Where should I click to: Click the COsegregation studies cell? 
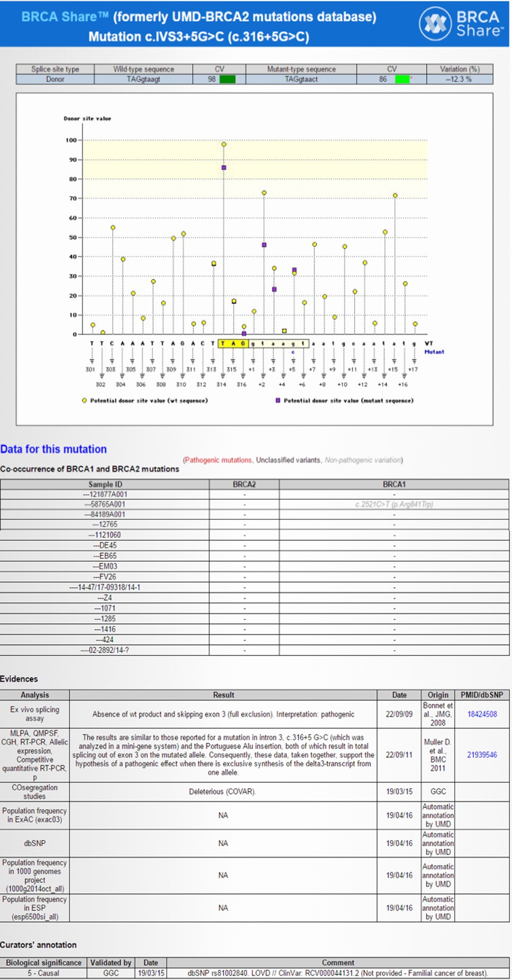point(35,792)
